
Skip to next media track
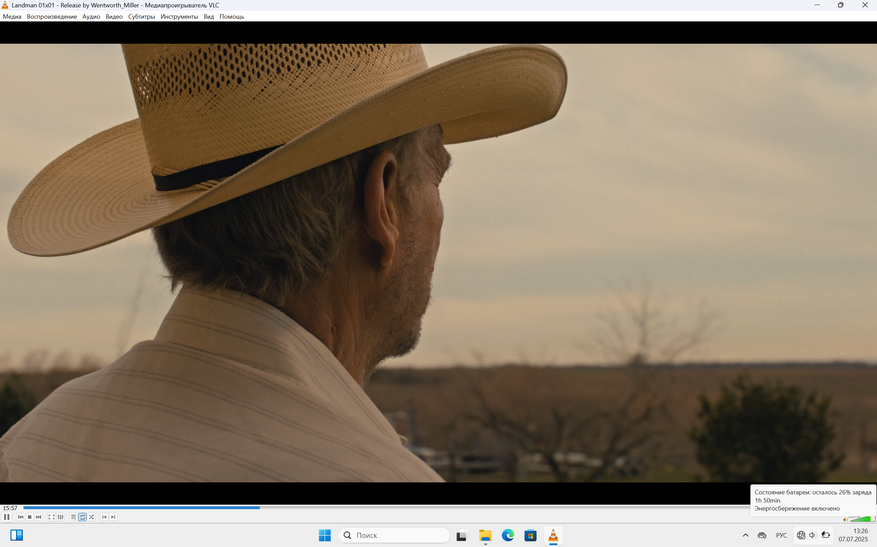click(x=38, y=517)
